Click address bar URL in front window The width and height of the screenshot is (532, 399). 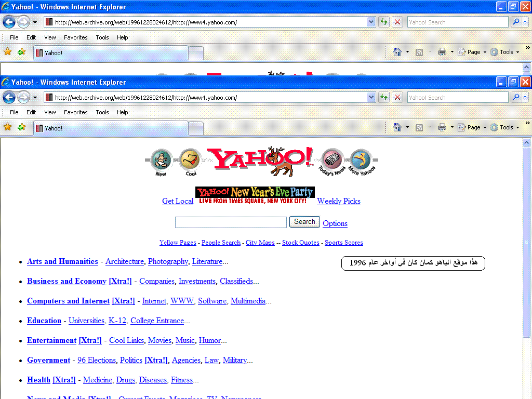click(x=146, y=98)
